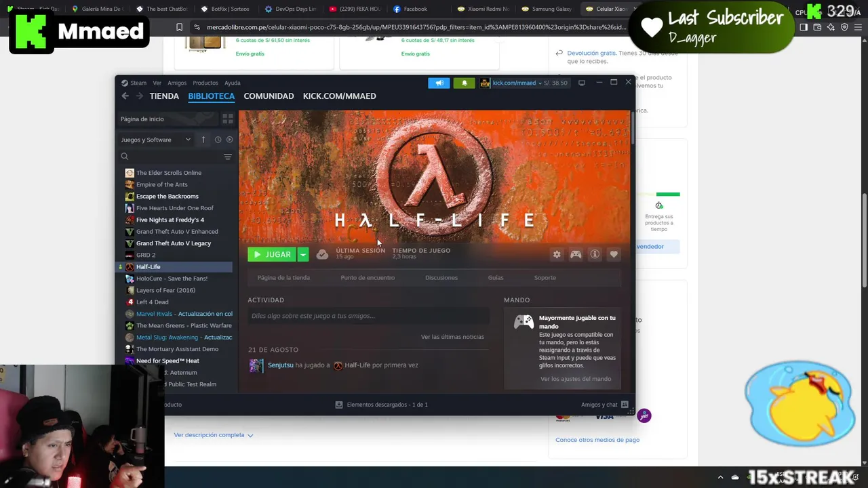Click the library search magnifier icon

125,157
